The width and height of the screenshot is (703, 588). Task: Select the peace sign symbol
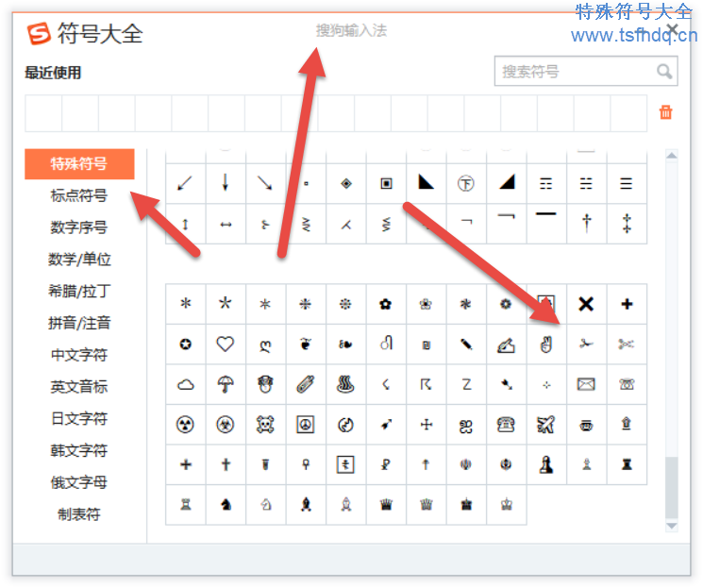click(306, 425)
